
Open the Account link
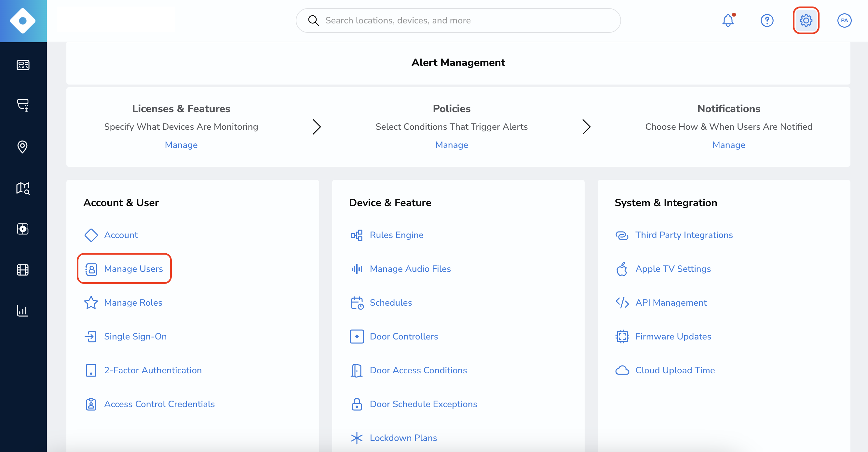[x=121, y=235]
